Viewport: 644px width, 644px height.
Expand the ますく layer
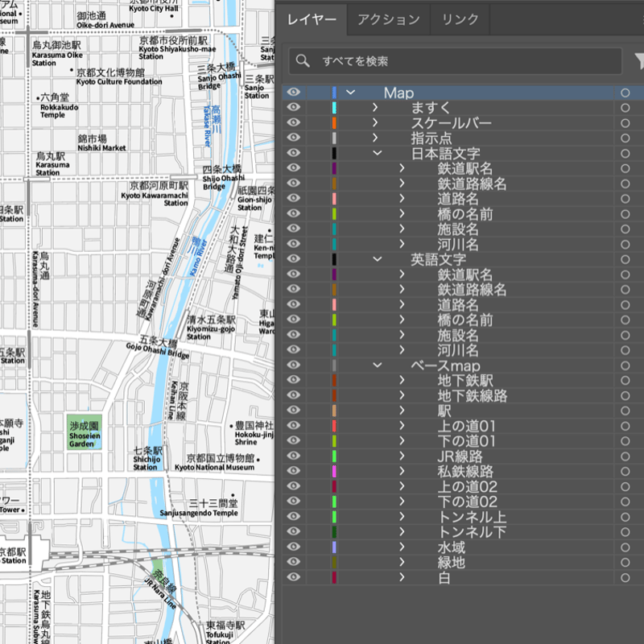tap(375, 108)
